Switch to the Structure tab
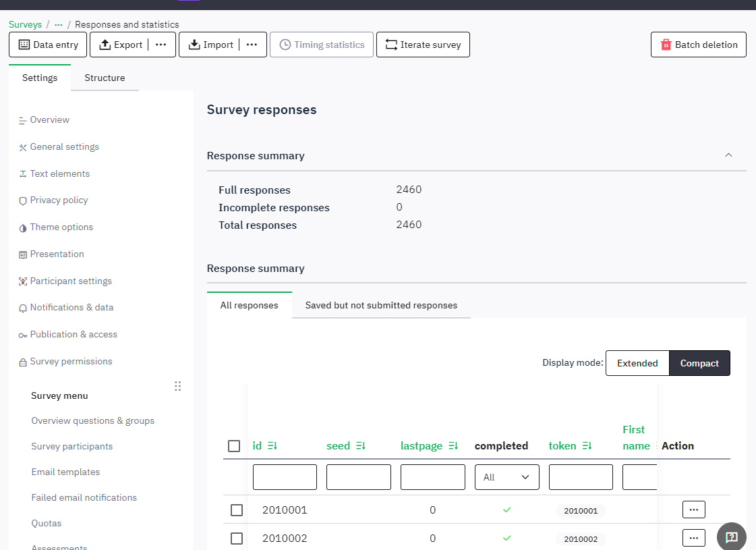 [105, 78]
